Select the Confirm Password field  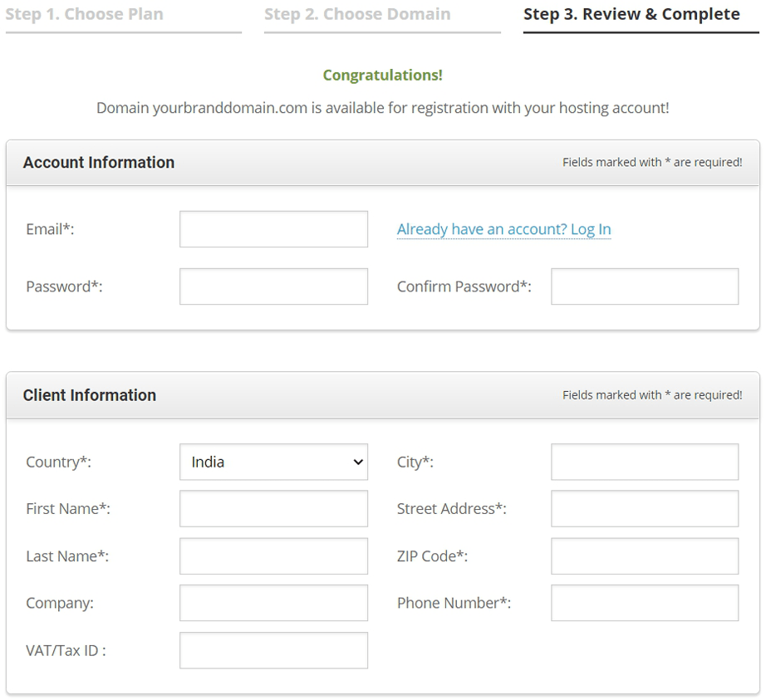coord(645,286)
